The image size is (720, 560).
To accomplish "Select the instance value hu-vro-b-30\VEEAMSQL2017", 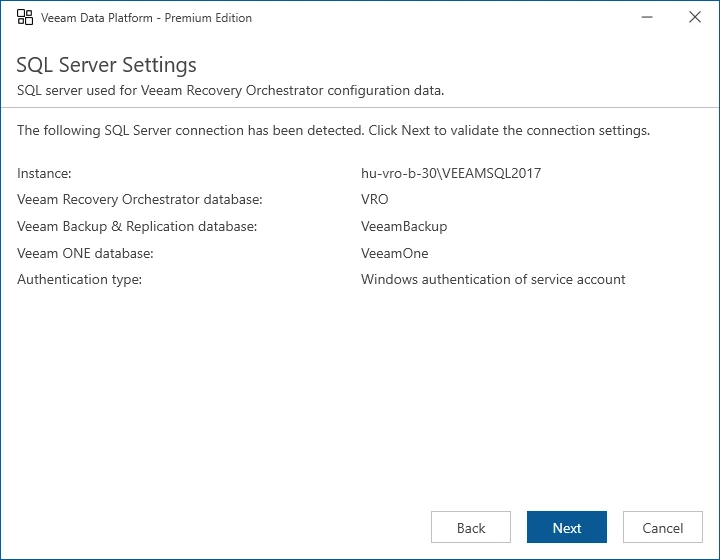I will 451,173.
